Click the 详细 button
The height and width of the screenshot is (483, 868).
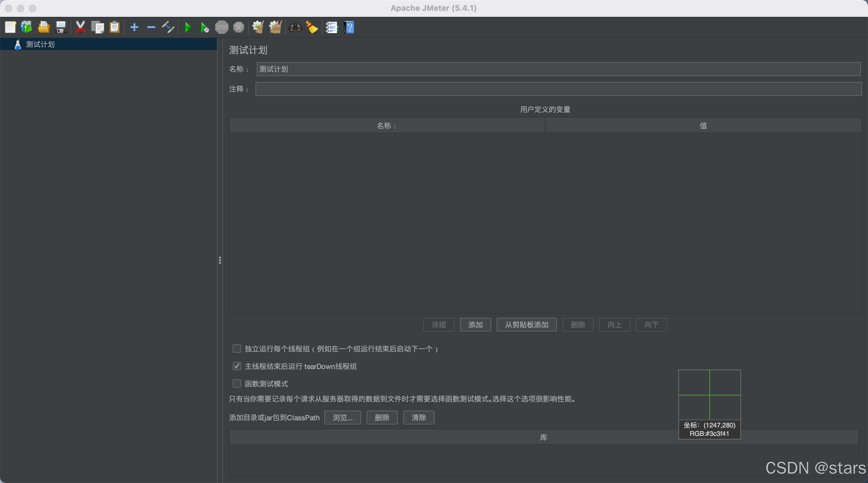pos(439,325)
